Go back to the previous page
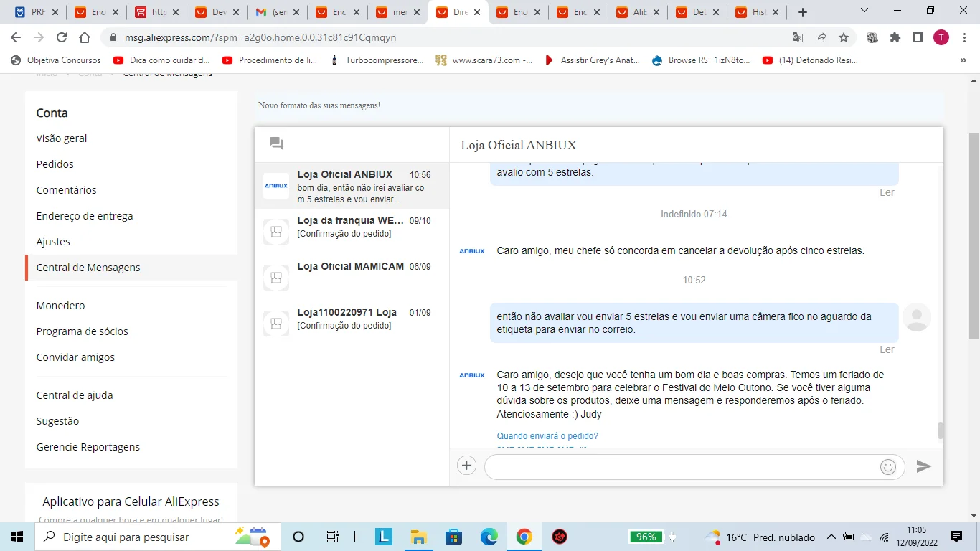 (16, 37)
